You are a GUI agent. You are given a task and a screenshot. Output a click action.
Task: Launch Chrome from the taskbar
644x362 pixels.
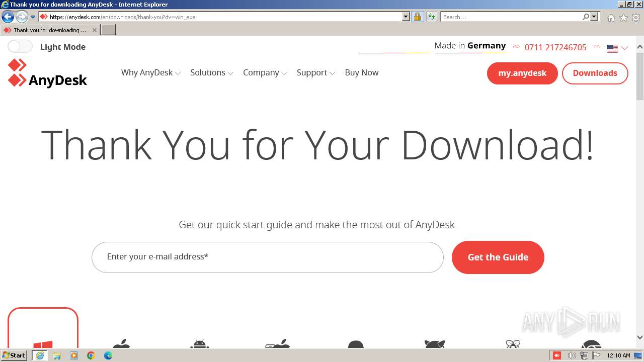click(91, 355)
